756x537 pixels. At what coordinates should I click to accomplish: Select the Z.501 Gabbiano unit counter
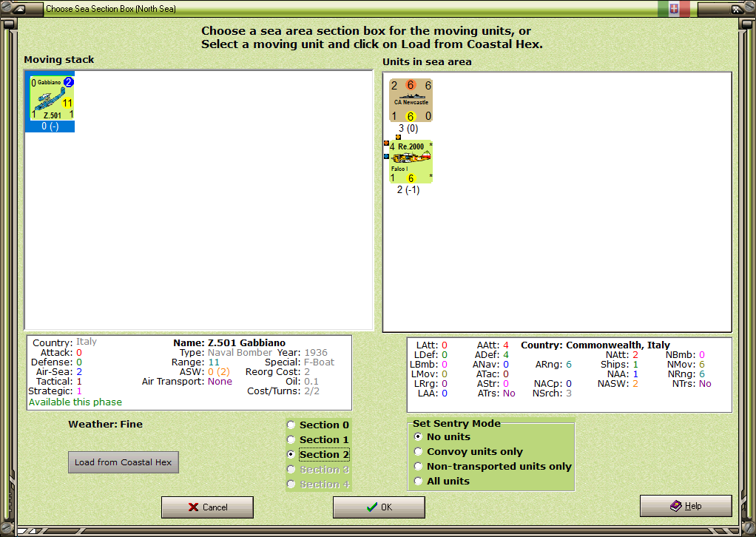click(52, 98)
